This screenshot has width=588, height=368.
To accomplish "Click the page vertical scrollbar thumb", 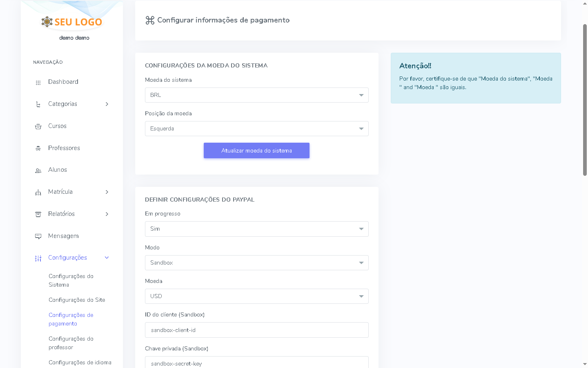I will (585, 100).
